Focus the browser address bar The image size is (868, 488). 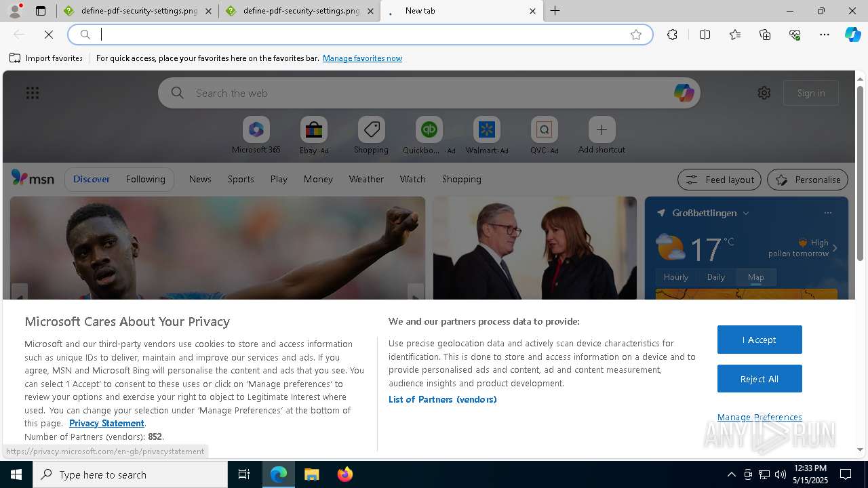359,35
